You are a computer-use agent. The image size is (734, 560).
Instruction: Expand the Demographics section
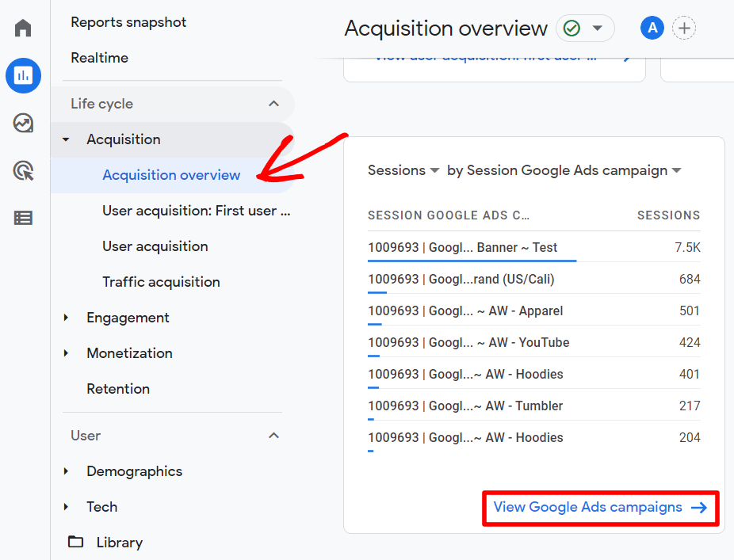(66, 470)
